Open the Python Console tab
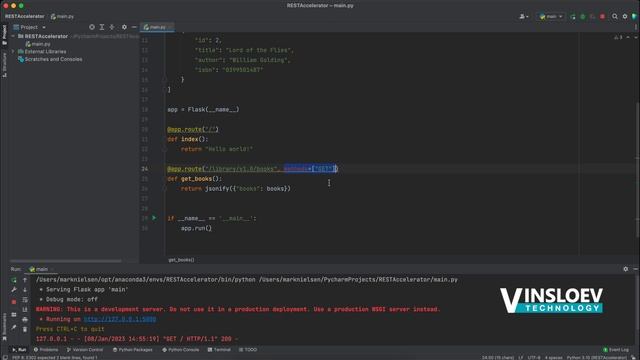The width and height of the screenshot is (640, 360). click(x=181, y=350)
